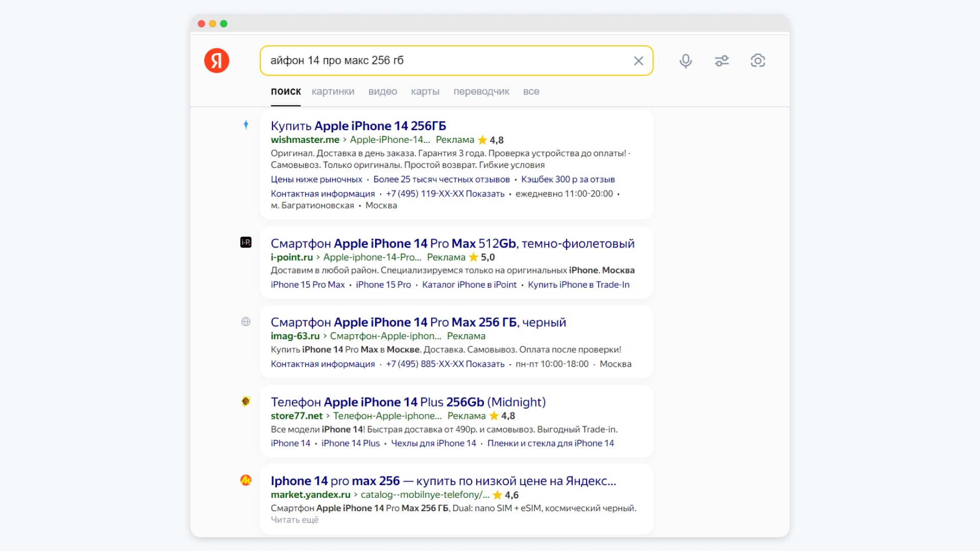The height and width of the screenshot is (551, 980).
Task: Open 'Пленки и стекла для iPhone 14' sitelink
Action: (551, 443)
